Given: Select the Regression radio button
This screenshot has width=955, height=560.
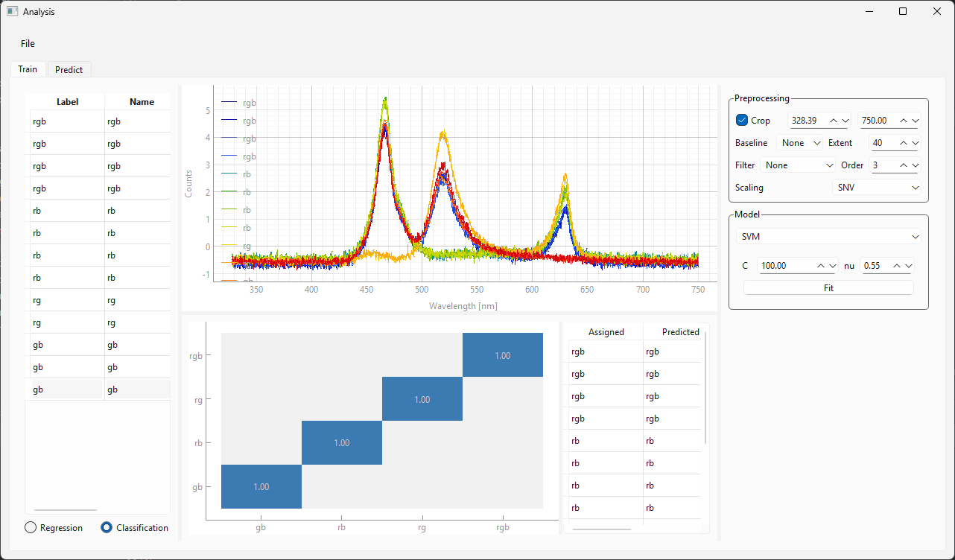Looking at the screenshot, I should pos(31,527).
